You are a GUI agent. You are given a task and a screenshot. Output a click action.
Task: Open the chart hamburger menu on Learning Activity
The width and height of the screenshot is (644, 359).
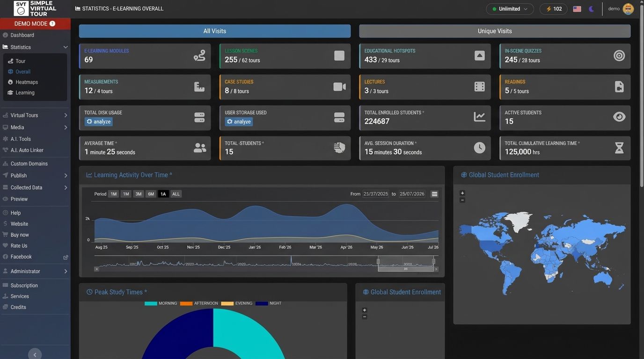pos(434,194)
